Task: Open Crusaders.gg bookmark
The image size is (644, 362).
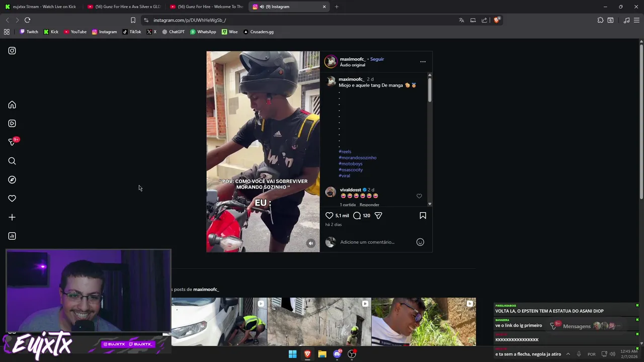Action: pos(258,32)
